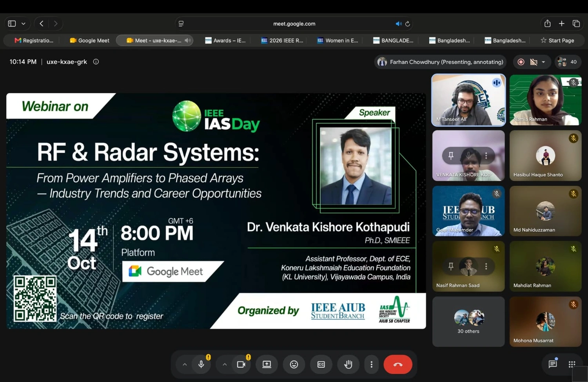The height and width of the screenshot is (382, 588).
Task: Open more options on VENKATA KISHORE tile
Action: (x=486, y=156)
